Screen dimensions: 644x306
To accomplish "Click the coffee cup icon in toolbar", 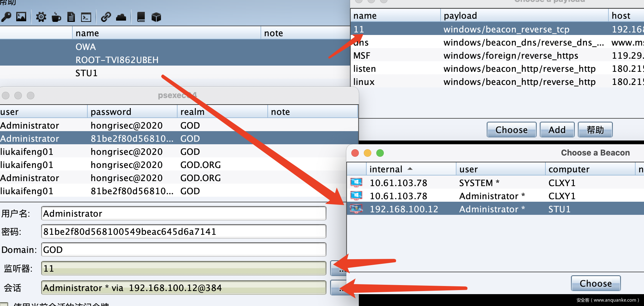I will point(56,17).
